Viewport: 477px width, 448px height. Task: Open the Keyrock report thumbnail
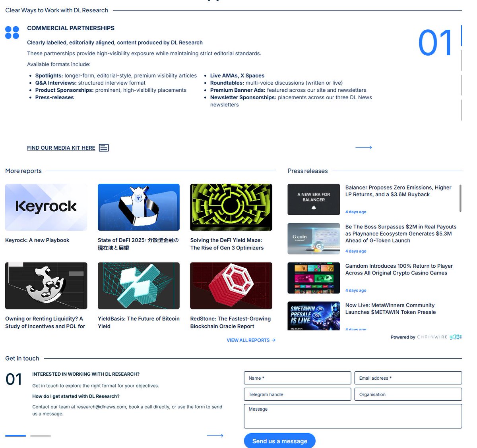point(46,207)
